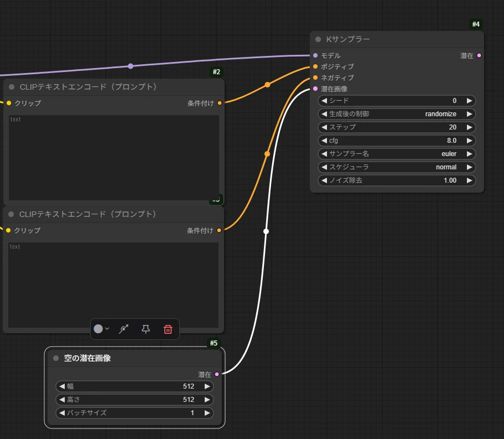
Task: Collapse the top CLIPテキストエンコード node via its title dot
Action: 12,87
